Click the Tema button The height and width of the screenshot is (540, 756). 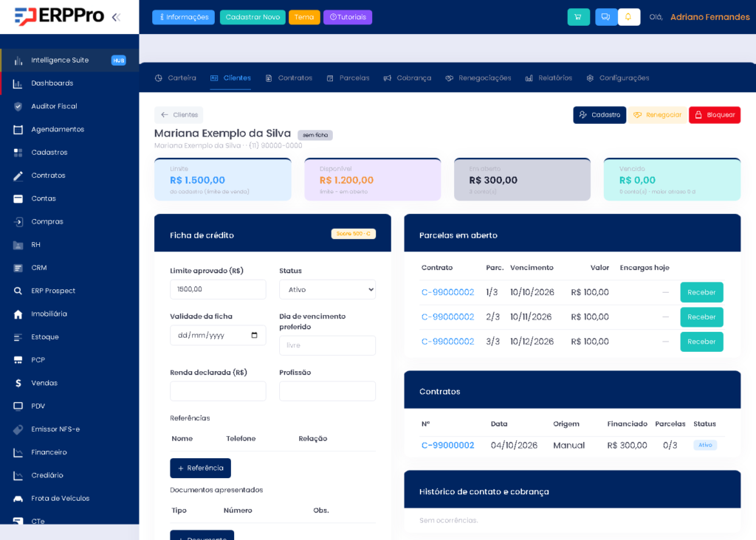click(304, 18)
